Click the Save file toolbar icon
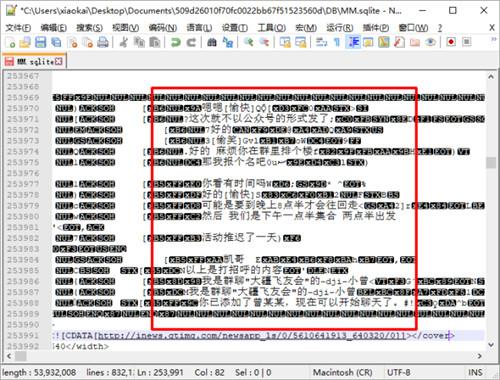 [x=41, y=42]
